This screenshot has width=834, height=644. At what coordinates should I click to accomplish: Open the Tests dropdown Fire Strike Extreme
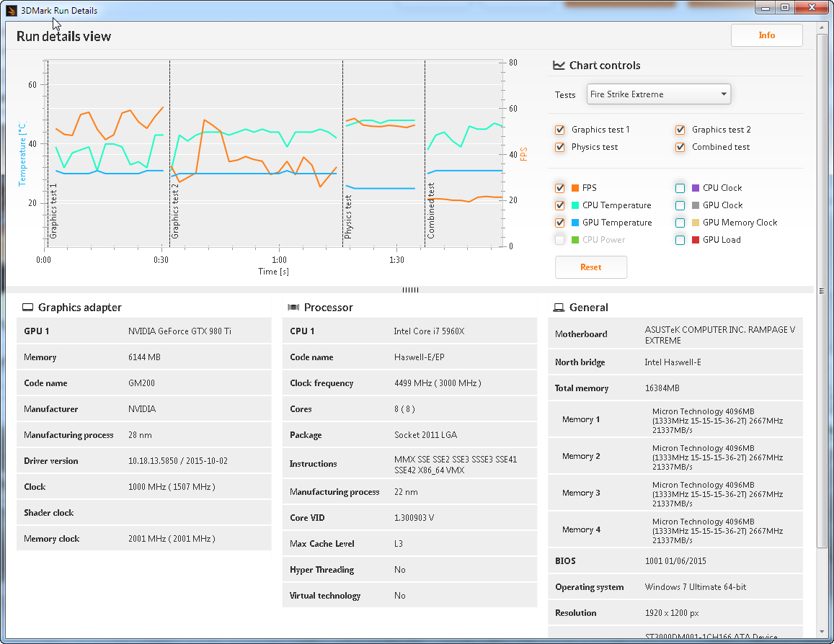click(658, 94)
